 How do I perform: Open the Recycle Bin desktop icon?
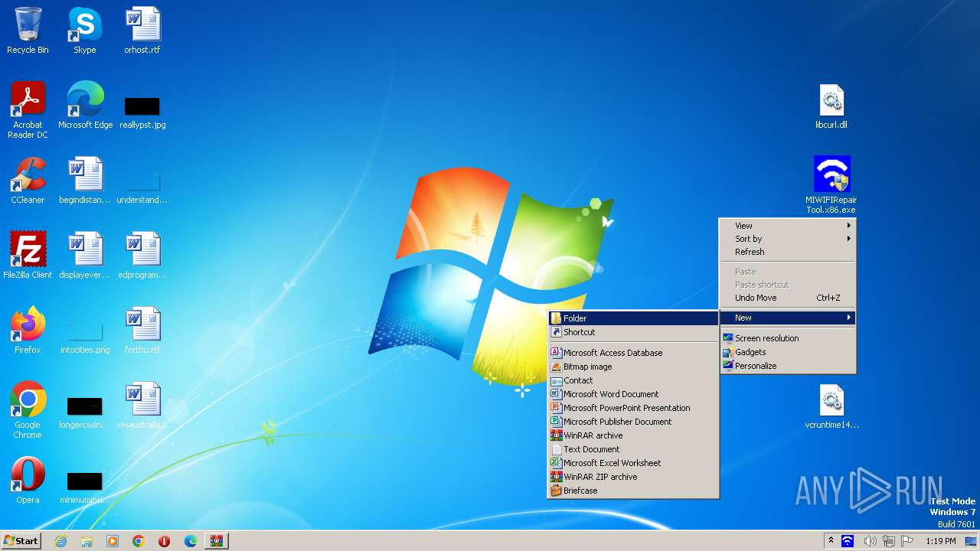[28, 31]
